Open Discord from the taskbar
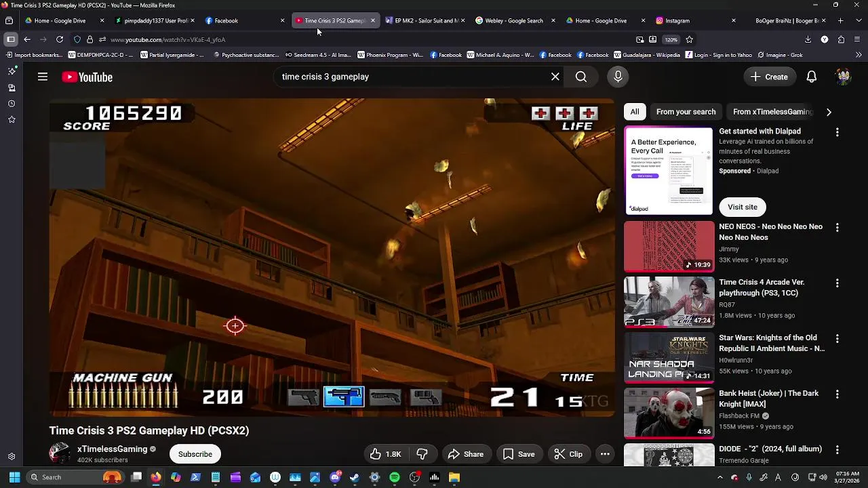Image resolution: width=868 pixels, height=488 pixels. (335, 477)
